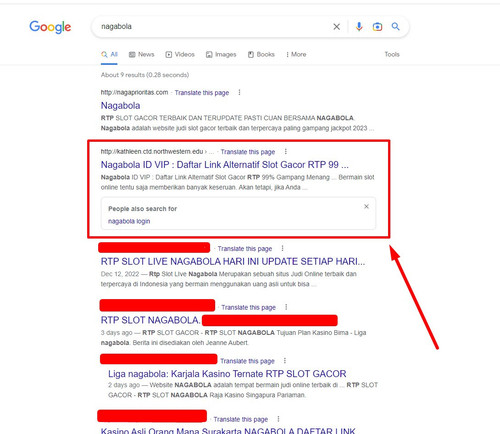This screenshot has height=434, width=500.
Task: Click the nagabola login suggestion
Action: point(129,221)
